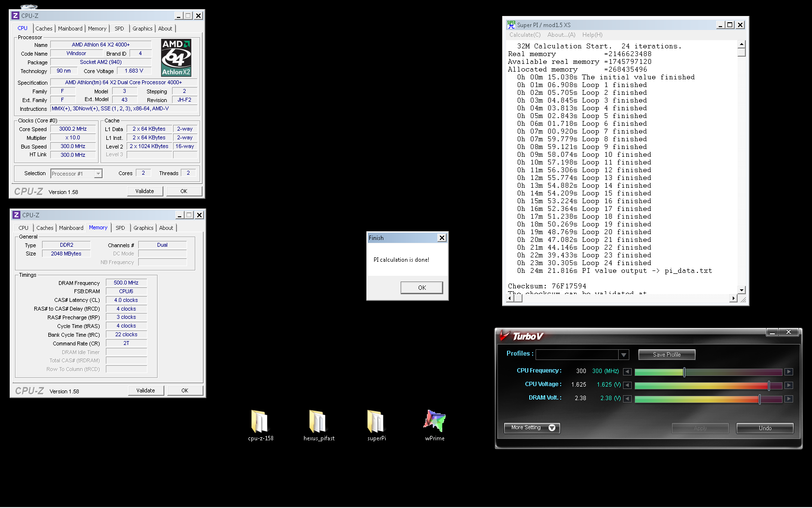The image size is (812, 508).
Task: Open the cpu-z-158 folder icon
Action: pyautogui.click(x=260, y=421)
